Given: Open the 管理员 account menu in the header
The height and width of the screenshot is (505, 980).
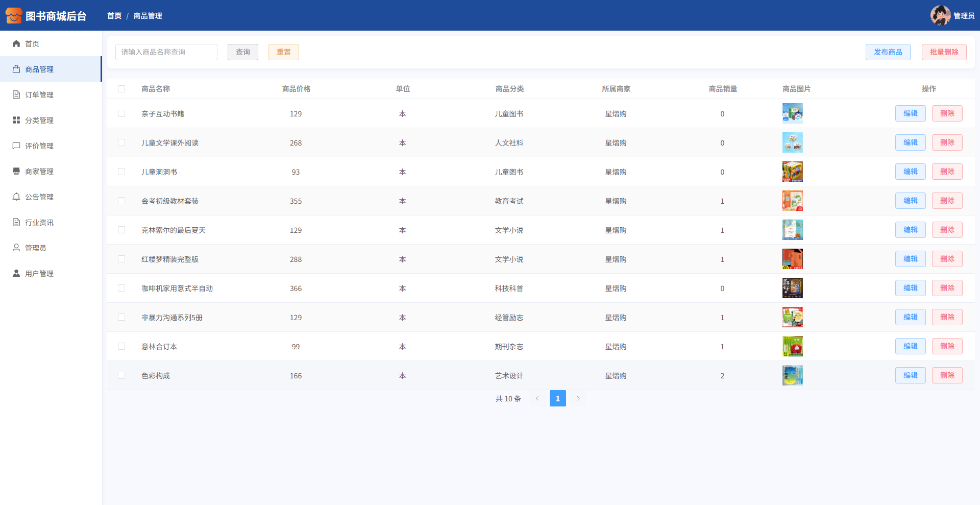Looking at the screenshot, I should (952, 15).
